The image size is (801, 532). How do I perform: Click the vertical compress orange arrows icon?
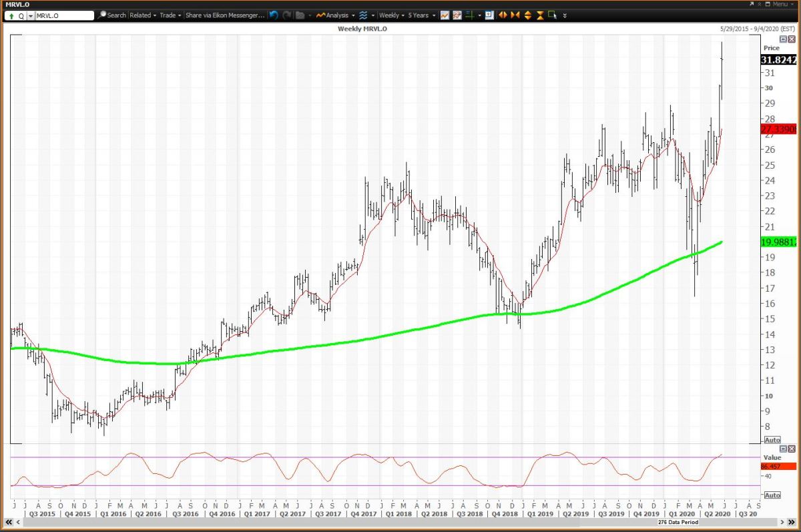540,15
